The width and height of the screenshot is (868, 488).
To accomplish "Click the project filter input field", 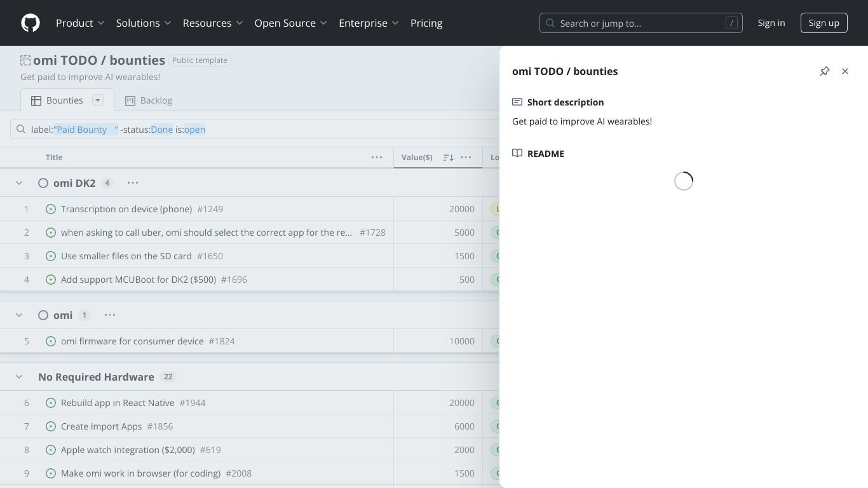I will pyautogui.click(x=254, y=130).
